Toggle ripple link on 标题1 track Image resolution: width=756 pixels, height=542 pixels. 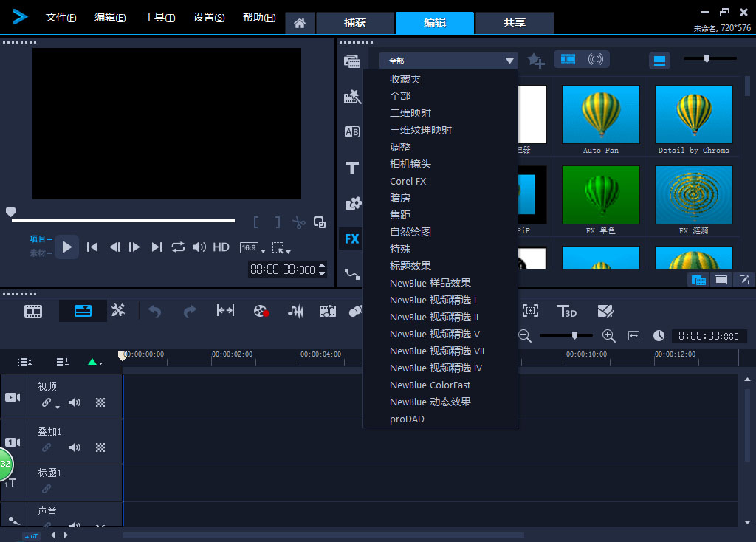pos(47,489)
